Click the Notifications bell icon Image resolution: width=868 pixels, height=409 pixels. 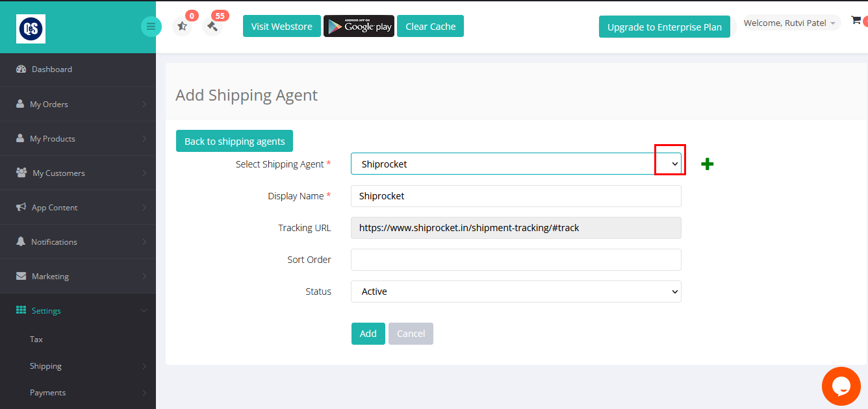[x=20, y=242]
